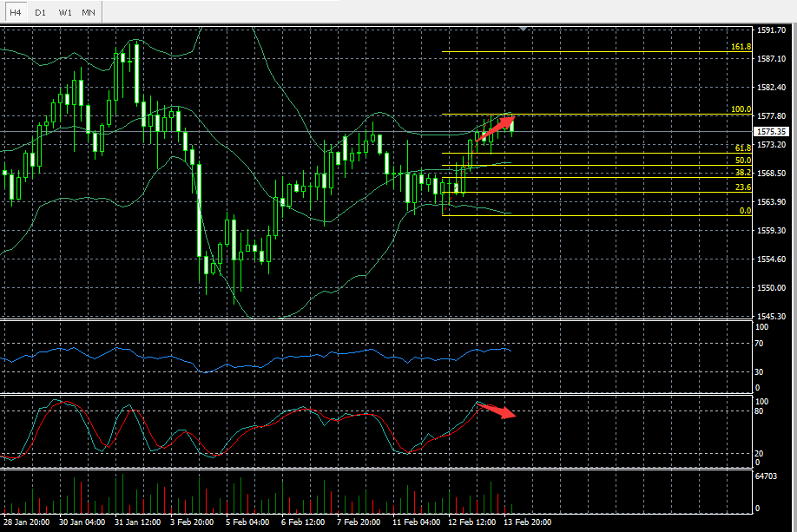
Task: Click the 0.0 Fibonacci level label
Action: (745, 210)
